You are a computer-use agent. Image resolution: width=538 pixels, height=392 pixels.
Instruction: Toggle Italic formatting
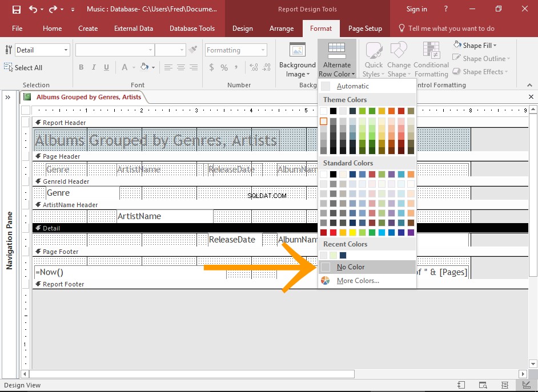tap(94, 67)
